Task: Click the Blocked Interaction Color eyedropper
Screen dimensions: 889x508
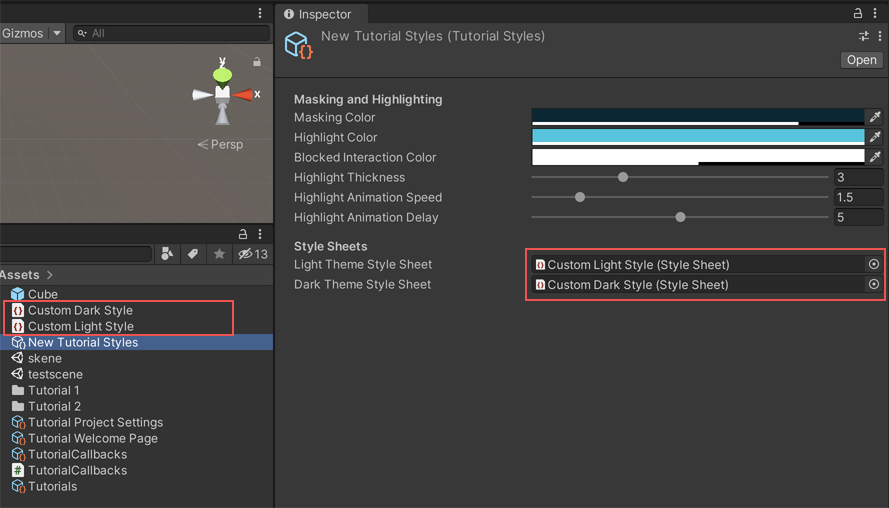Action: pos(874,157)
